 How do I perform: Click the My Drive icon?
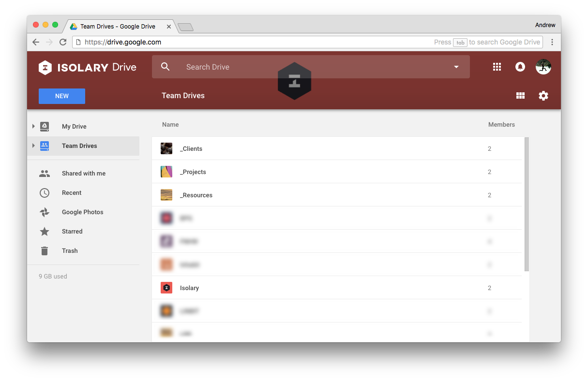45,127
